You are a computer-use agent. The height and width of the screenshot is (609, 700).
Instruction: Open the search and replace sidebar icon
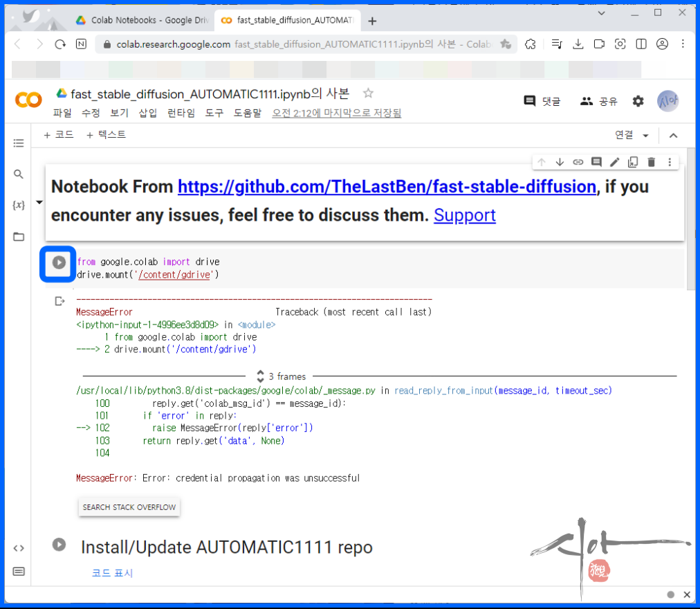pyautogui.click(x=18, y=174)
